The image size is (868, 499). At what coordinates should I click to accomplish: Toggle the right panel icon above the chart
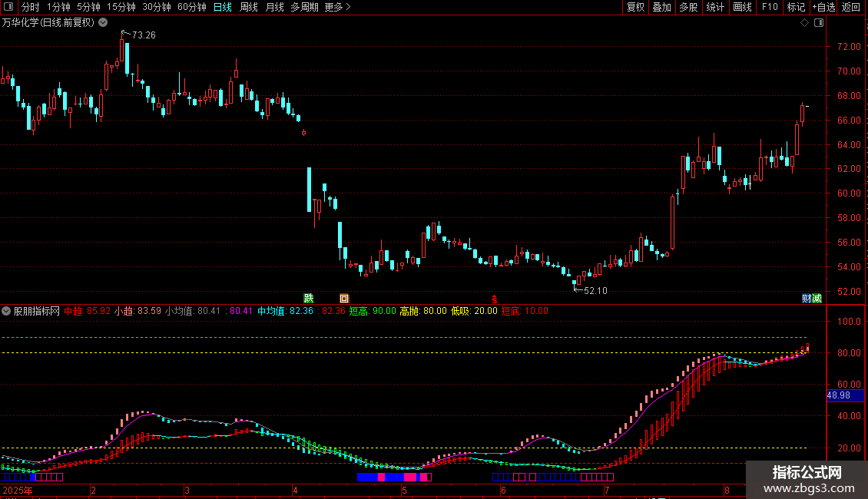point(819,23)
